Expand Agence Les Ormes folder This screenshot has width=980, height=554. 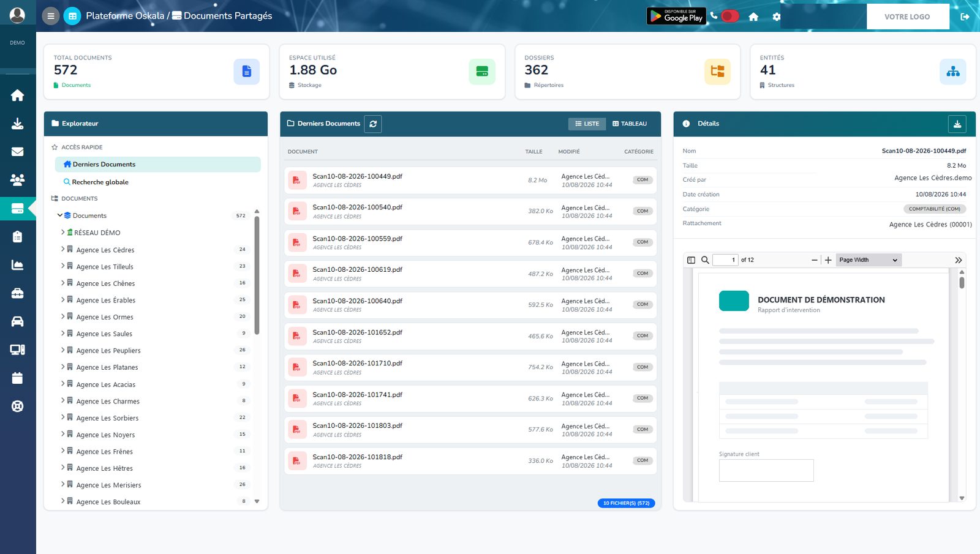click(63, 316)
